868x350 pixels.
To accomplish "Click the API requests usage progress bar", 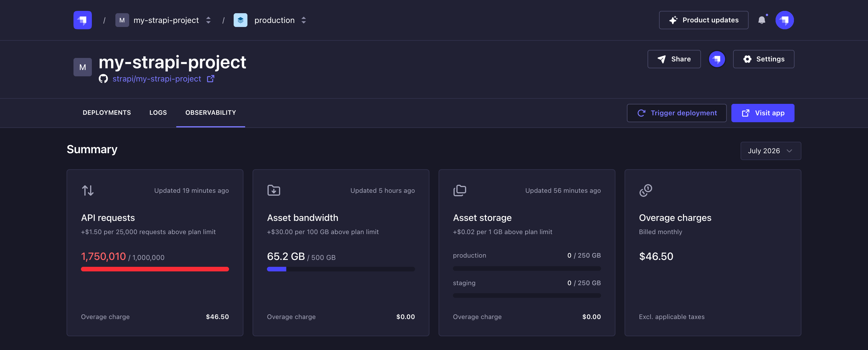I will click(155, 269).
